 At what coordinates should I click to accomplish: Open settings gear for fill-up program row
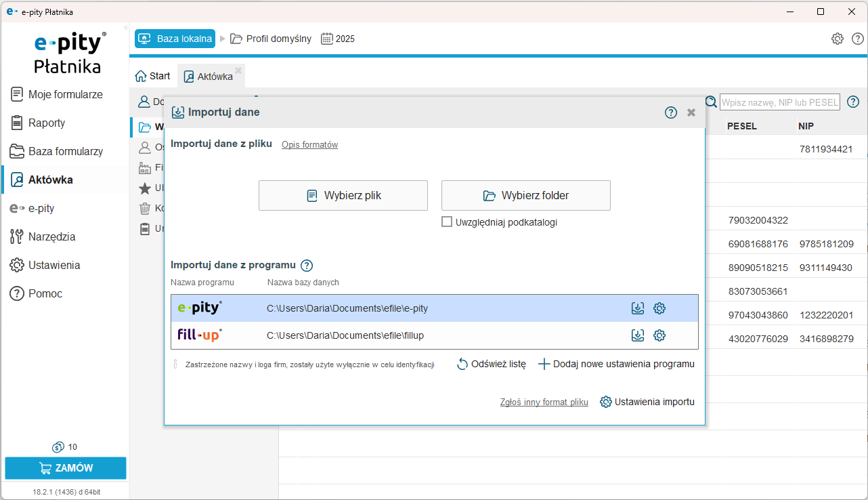(659, 335)
